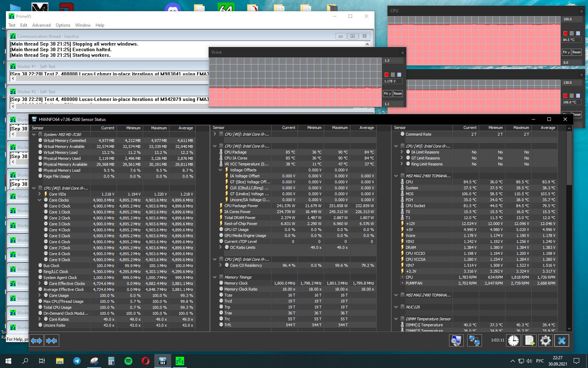588x368 pixels.
Task: Switch to Prime95 taskbar button
Action: pos(180,361)
